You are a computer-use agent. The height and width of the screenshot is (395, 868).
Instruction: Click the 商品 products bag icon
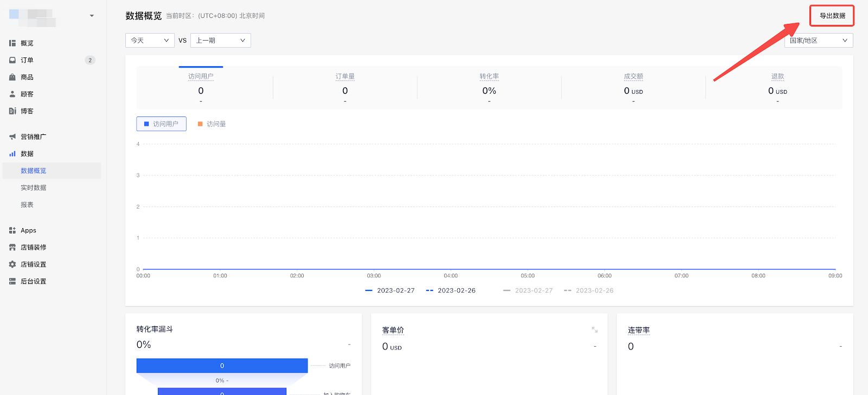tap(12, 77)
